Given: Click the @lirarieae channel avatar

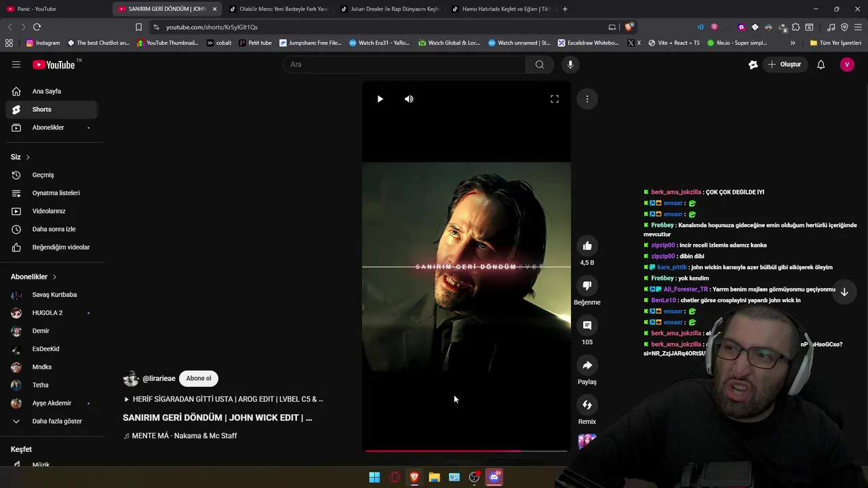Looking at the screenshot, I should (131, 379).
